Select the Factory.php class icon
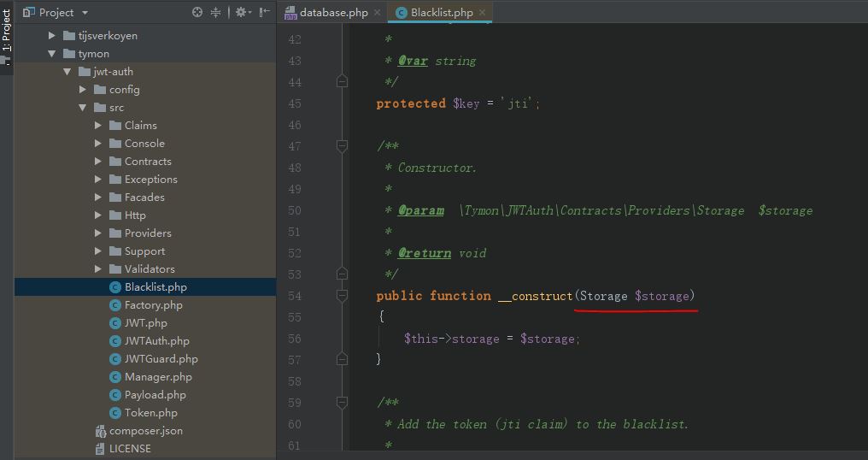 [x=115, y=305]
